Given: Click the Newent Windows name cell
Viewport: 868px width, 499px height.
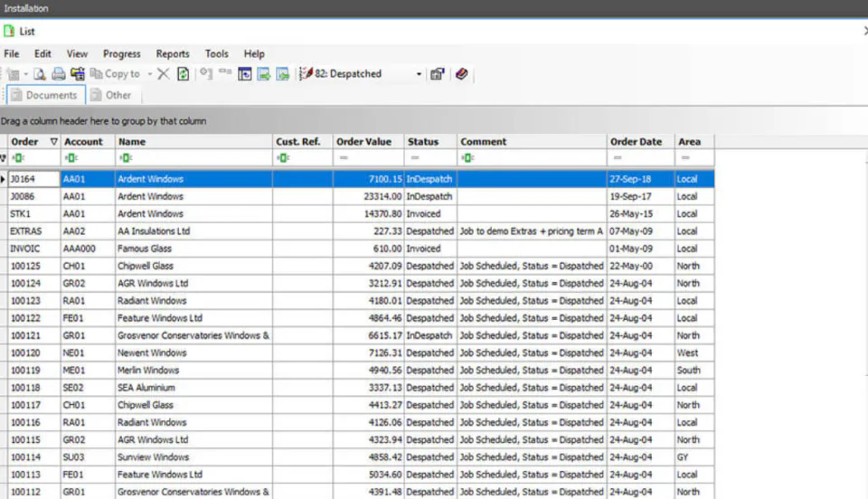Looking at the screenshot, I should [193, 353].
